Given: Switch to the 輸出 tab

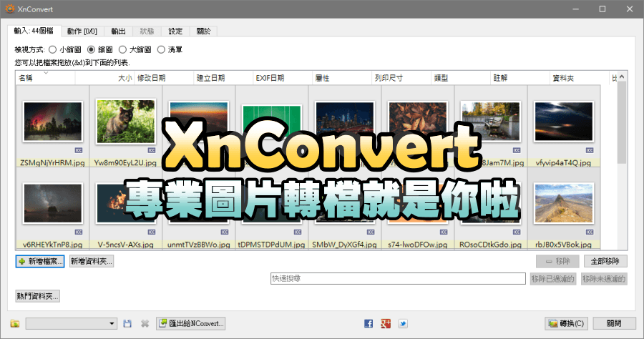Looking at the screenshot, I should (x=118, y=31).
